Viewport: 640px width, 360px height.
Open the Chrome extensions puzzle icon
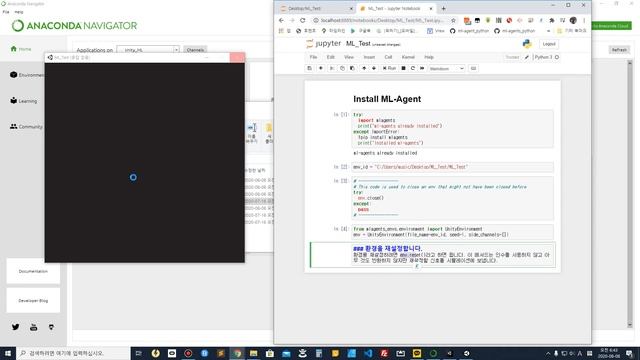point(552,20)
